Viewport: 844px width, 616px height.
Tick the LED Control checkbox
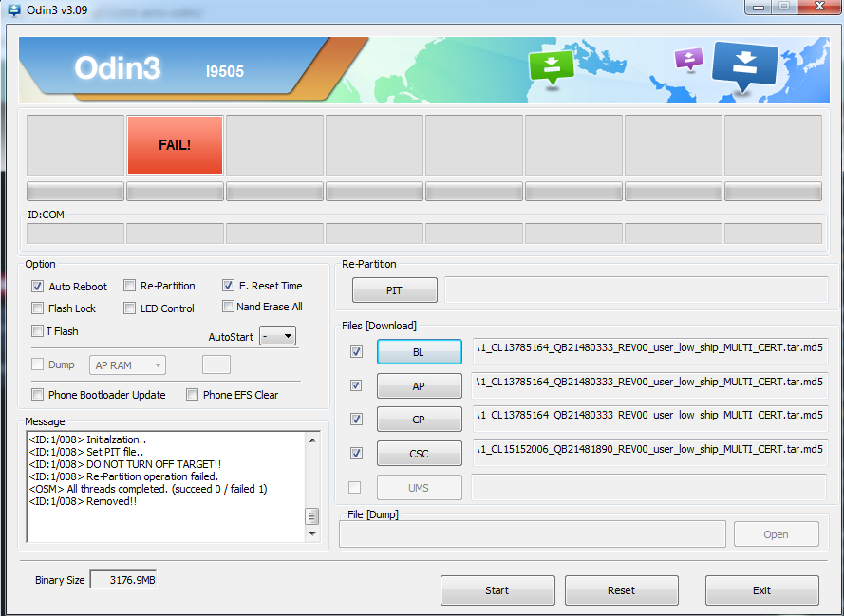click(x=129, y=308)
